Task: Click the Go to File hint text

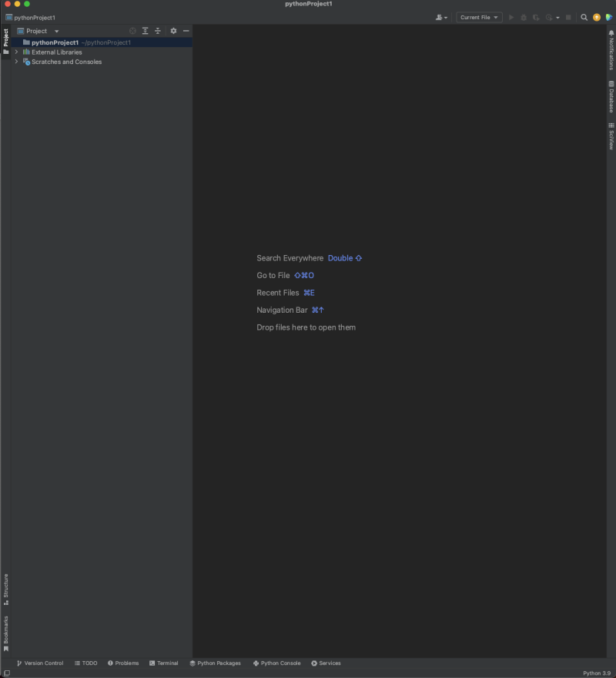Action: pyautogui.click(x=273, y=276)
